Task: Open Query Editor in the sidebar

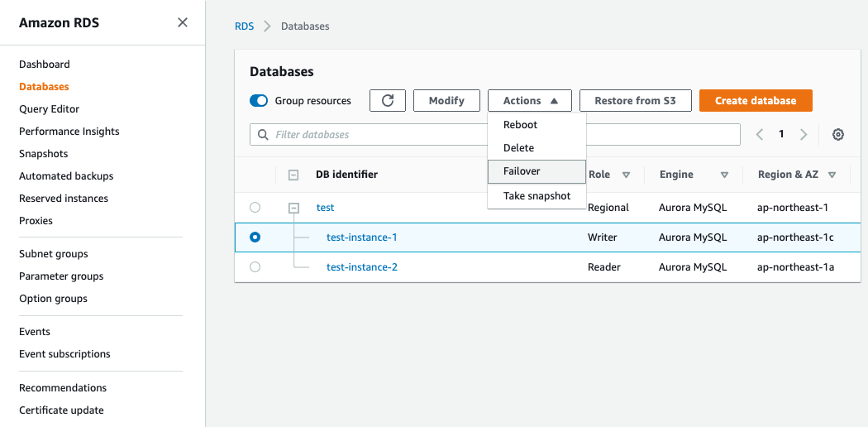Action: pos(49,109)
